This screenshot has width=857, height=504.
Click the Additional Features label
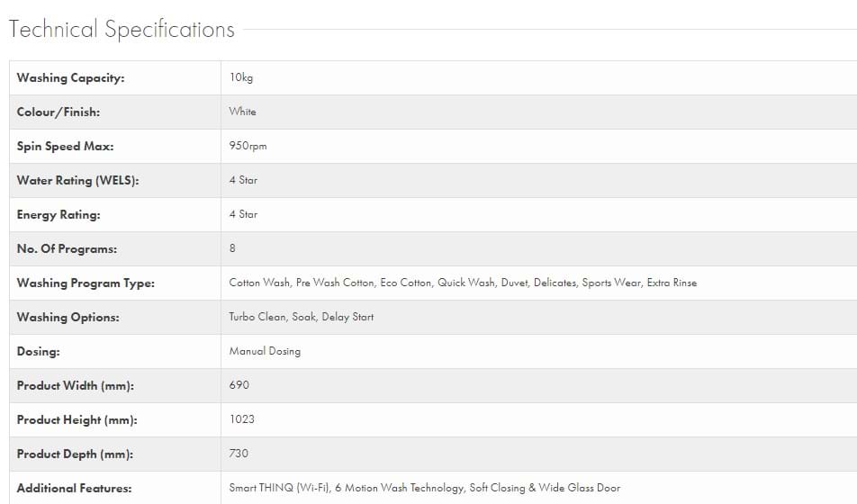pyautogui.click(x=74, y=489)
